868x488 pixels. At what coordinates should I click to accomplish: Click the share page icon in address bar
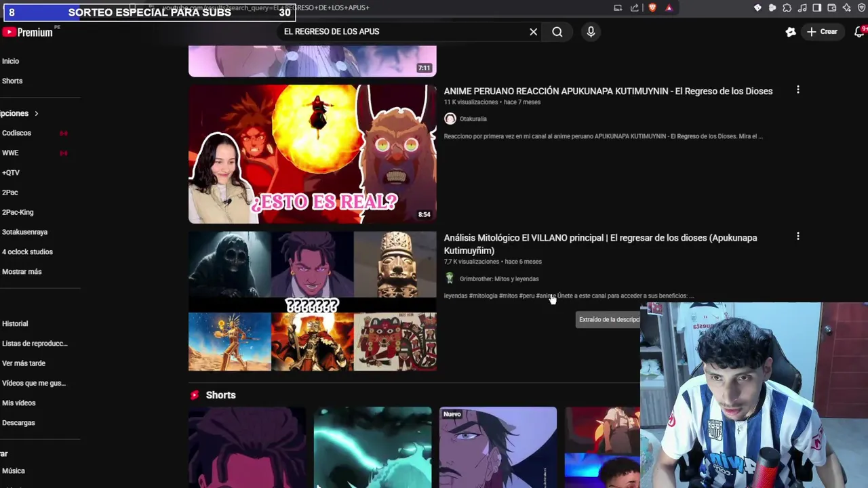pyautogui.click(x=635, y=8)
